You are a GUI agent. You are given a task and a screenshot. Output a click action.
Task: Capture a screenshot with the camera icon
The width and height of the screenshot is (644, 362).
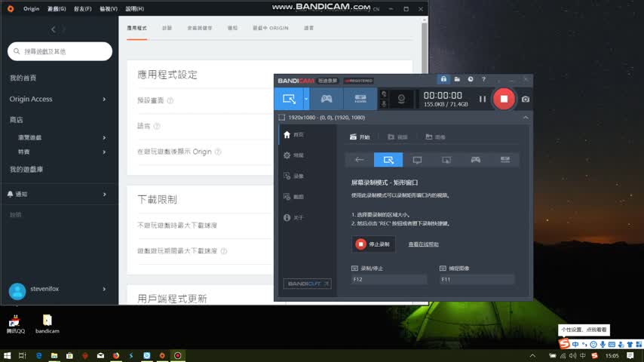point(526,99)
